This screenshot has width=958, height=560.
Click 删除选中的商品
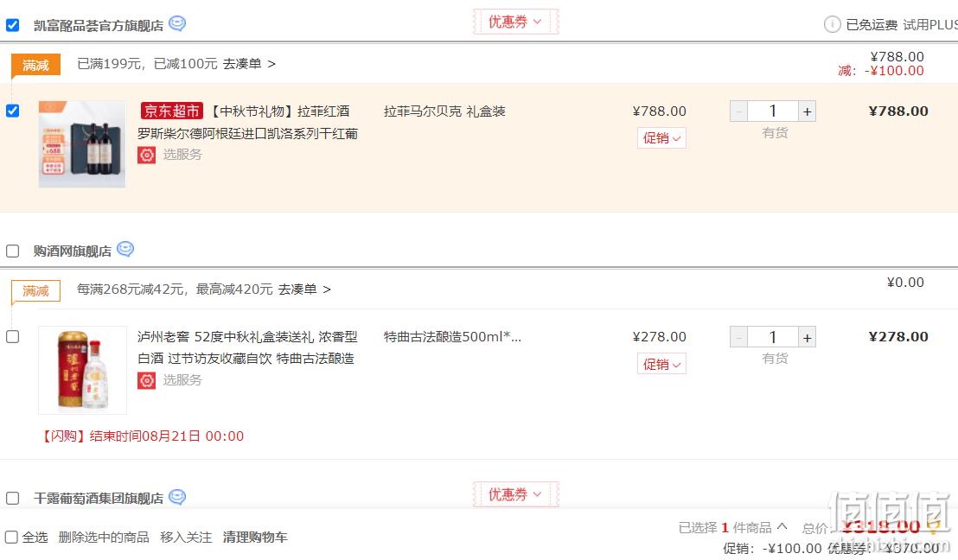tap(104, 537)
